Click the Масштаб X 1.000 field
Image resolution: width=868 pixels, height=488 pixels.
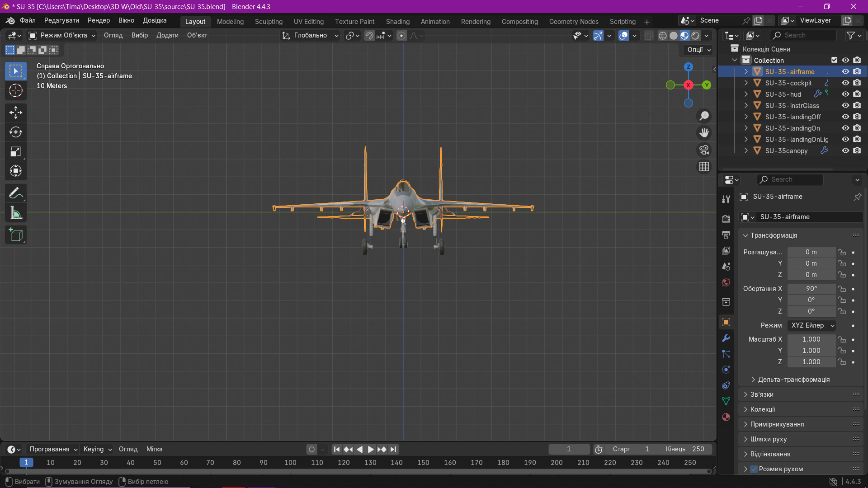point(811,339)
